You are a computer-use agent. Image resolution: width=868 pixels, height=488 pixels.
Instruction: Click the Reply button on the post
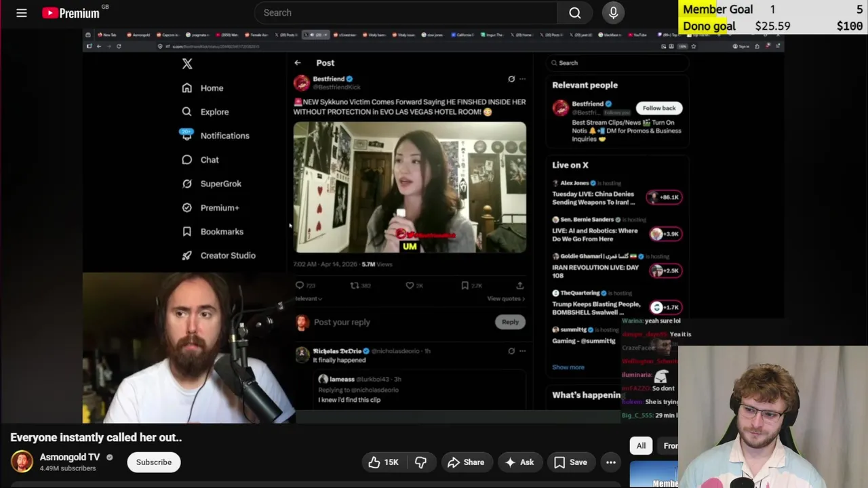pyautogui.click(x=510, y=322)
